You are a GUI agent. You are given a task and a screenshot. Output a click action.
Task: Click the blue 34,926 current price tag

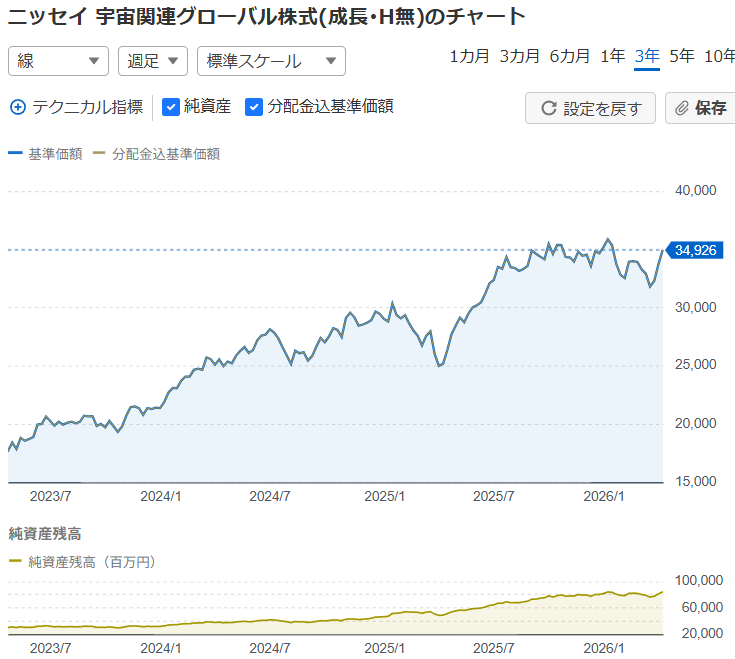click(694, 250)
